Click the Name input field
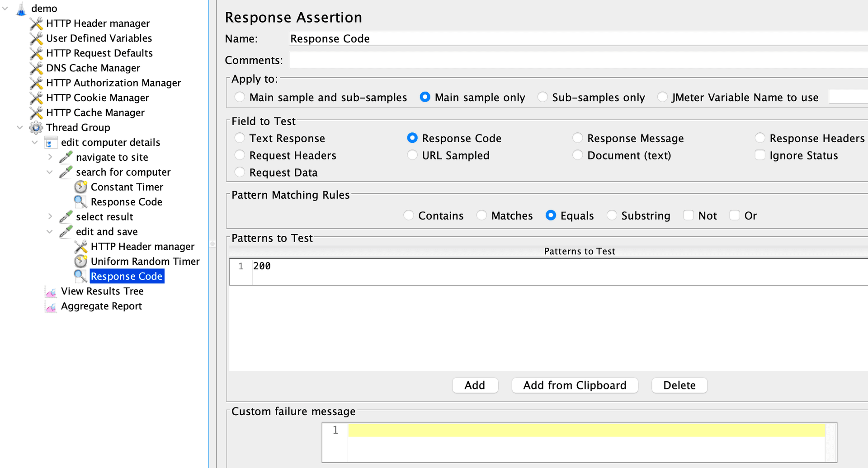Screen dimensions: 868x468 (578, 39)
